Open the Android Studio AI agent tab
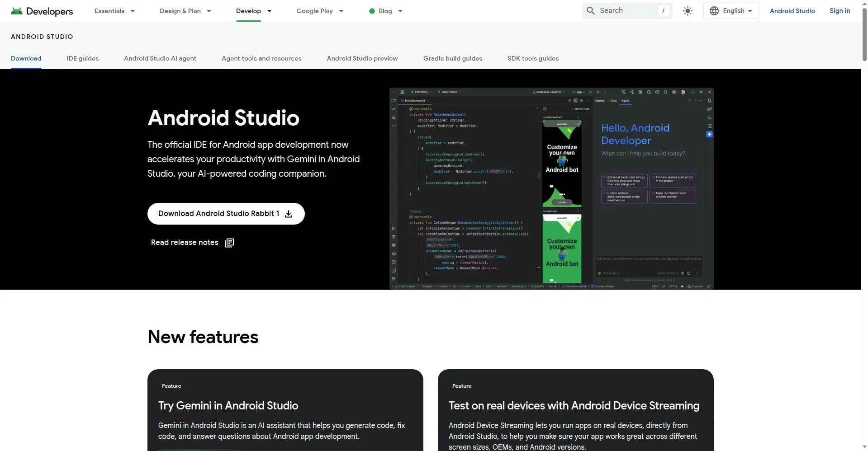 (160, 58)
